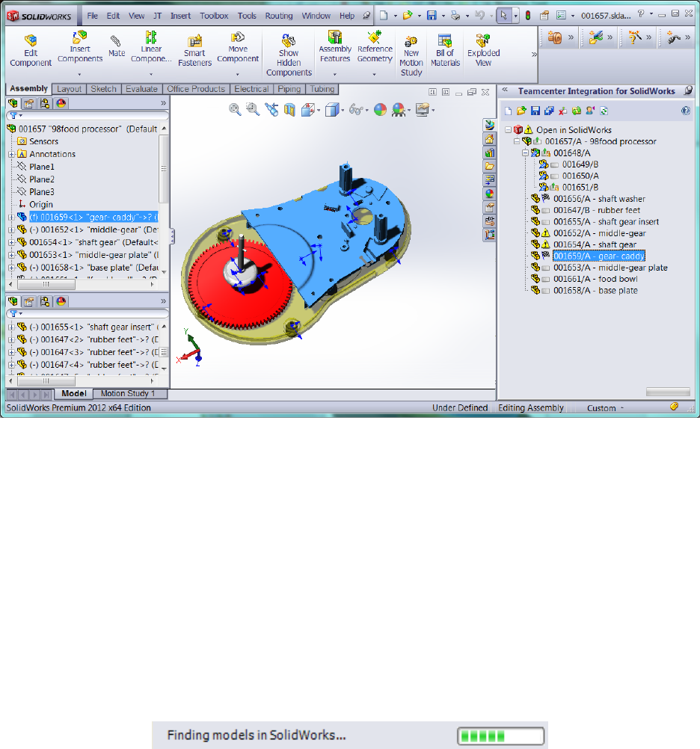Image resolution: width=700 pixels, height=749 pixels.
Task: Click Save icon in Teamcenter panel
Action: click(x=535, y=111)
